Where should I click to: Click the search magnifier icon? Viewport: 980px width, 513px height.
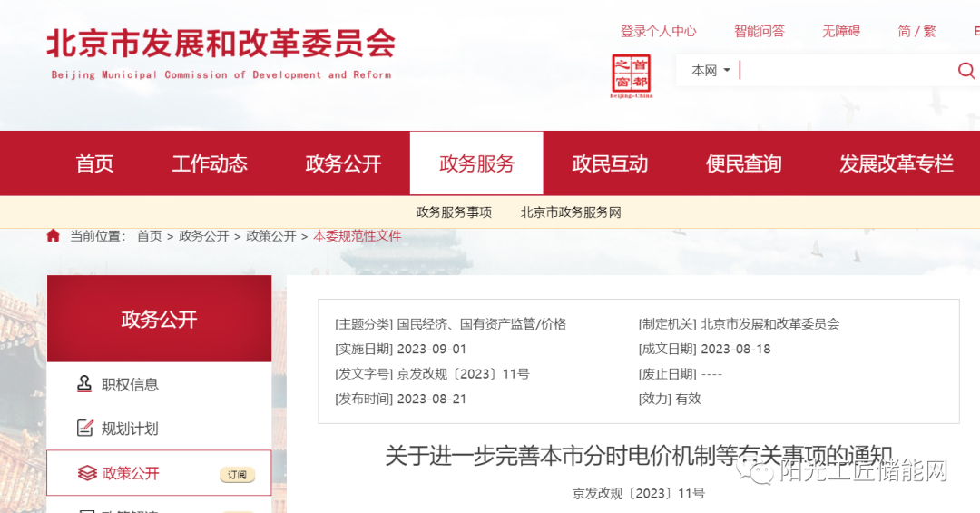click(x=966, y=71)
